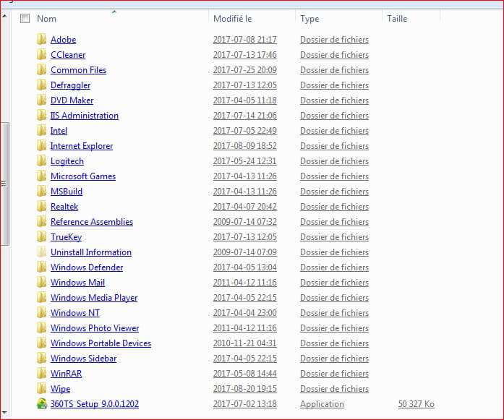
Task: Click the Windows Media Player folder icon
Action: [41, 298]
